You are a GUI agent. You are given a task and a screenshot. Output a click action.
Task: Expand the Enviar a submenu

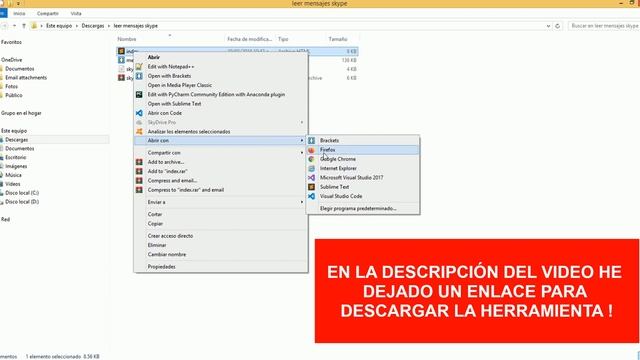pyautogui.click(x=221, y=202)
